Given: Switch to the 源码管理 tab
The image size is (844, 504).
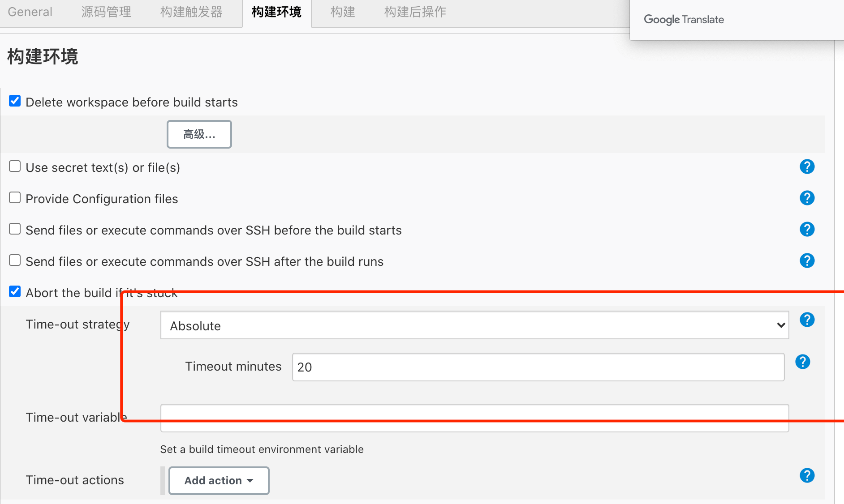Looking at the screenshot, I should pyautogui.click(x=106, y=12).
